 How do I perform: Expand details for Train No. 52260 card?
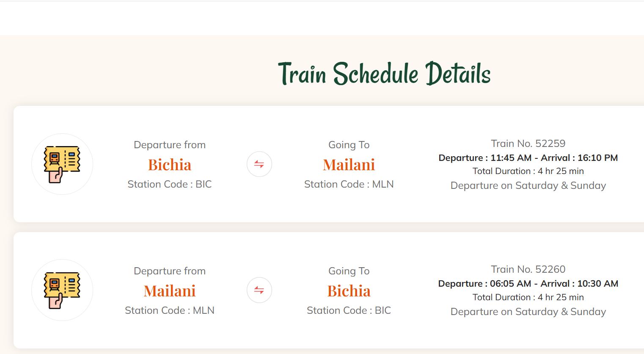528,269
